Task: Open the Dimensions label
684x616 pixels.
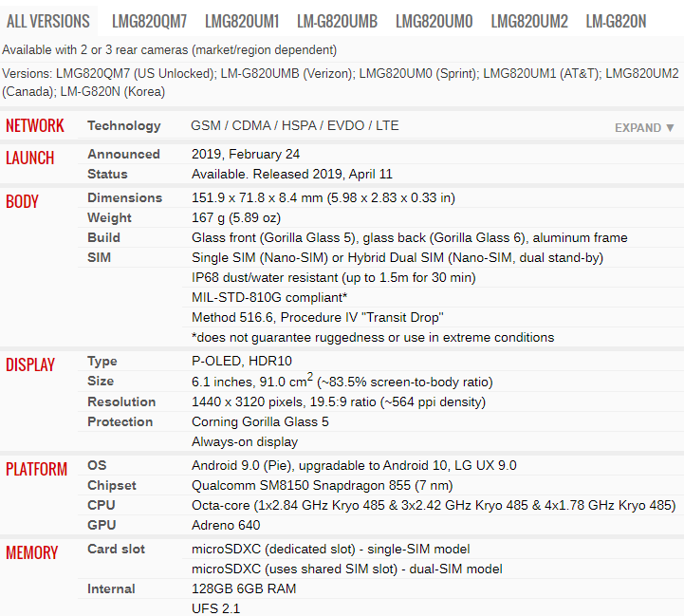Action: point(125,197)
